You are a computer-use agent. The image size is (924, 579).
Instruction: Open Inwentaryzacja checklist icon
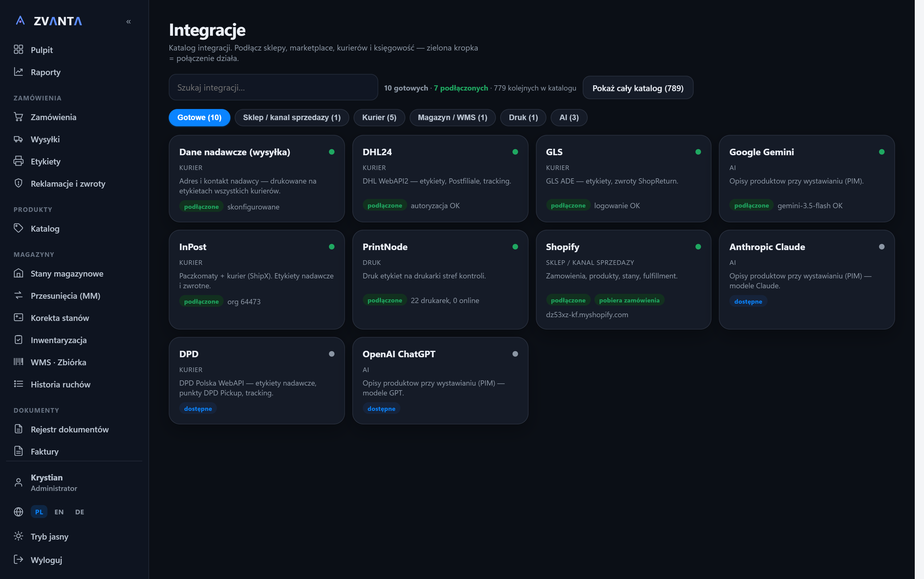[x=18, y=340]
